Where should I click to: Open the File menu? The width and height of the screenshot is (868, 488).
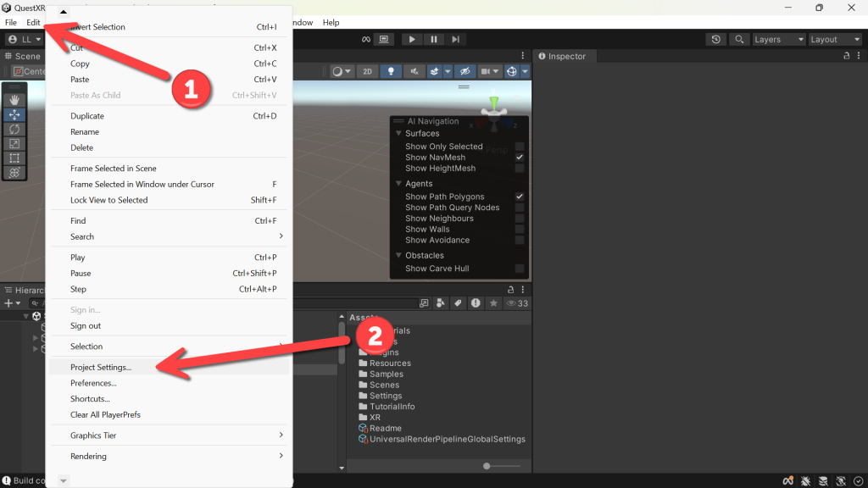pyautogui.click(x=10, y=23)
